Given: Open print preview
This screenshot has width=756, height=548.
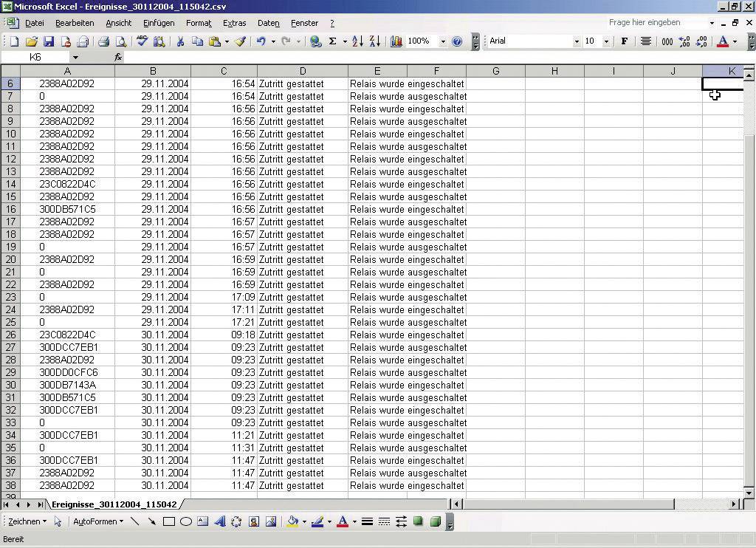Looking at the screenshot, I should point(121,41).
